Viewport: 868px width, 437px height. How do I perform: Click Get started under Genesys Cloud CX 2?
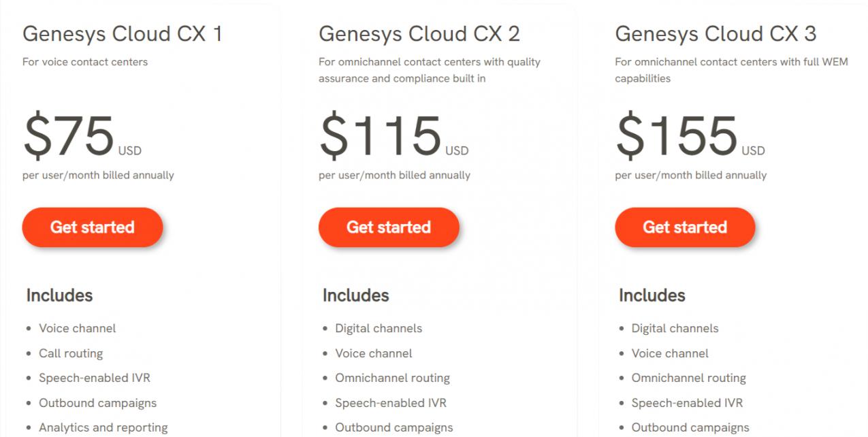389,227
